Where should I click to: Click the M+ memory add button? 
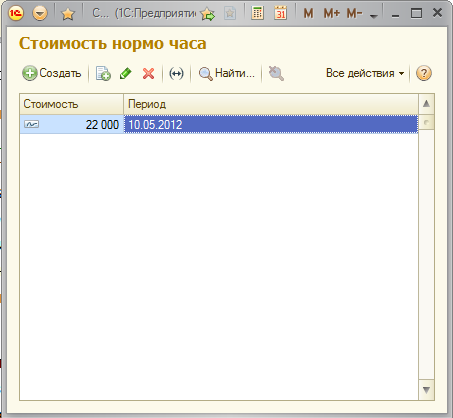[x=332, y=13]
